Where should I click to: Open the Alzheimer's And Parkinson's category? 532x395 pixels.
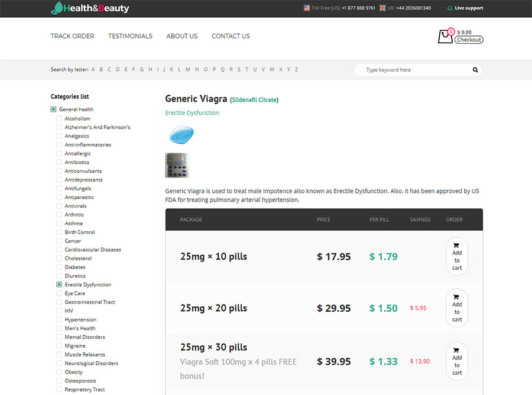[98, 127]
